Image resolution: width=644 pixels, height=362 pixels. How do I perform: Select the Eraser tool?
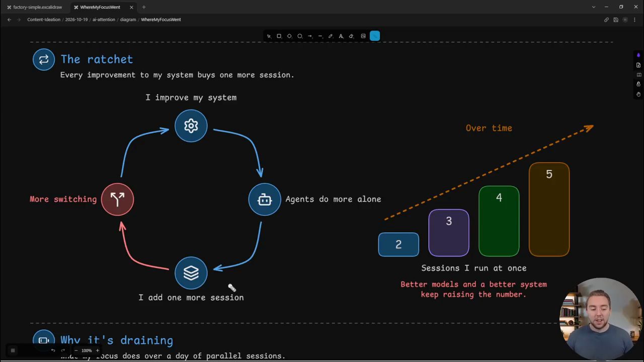click(351, 36)
